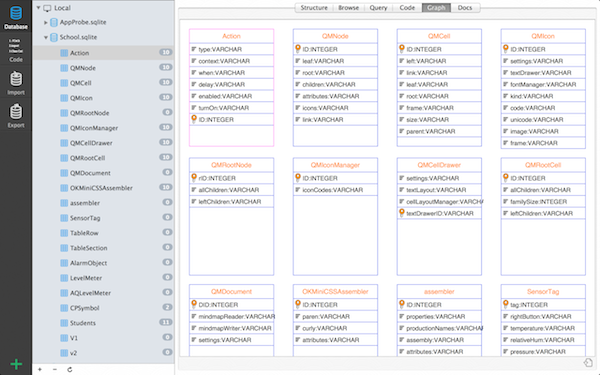Click the column icon beside type:VARCHAR in Action
Screen dimensions: 600x375
pyautogui.click(x=194, y=49)
